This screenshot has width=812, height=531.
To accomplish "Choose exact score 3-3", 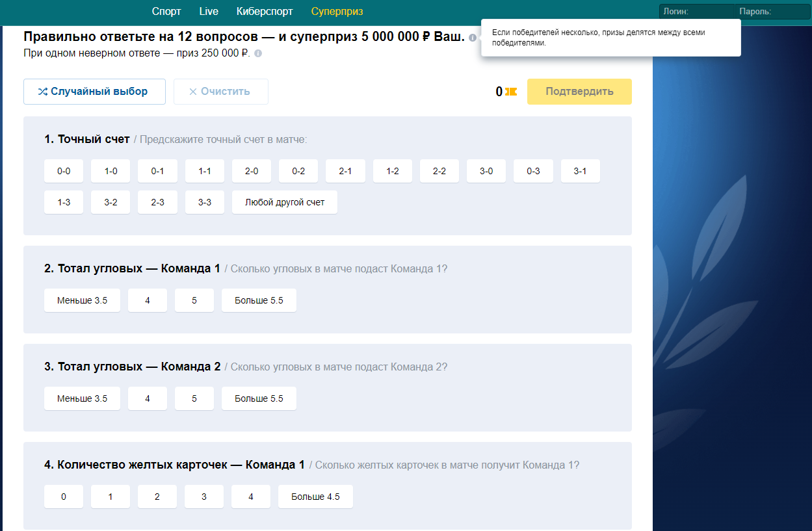I will 205,202.
